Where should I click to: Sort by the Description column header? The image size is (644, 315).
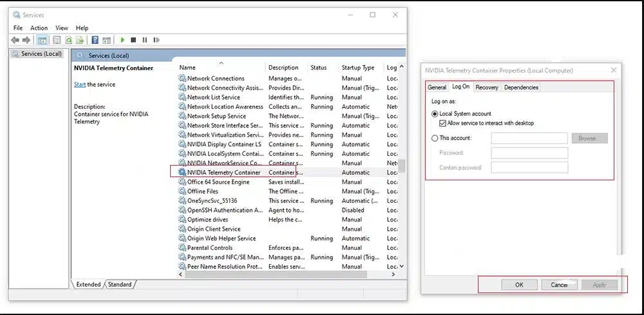coord(287,68)
